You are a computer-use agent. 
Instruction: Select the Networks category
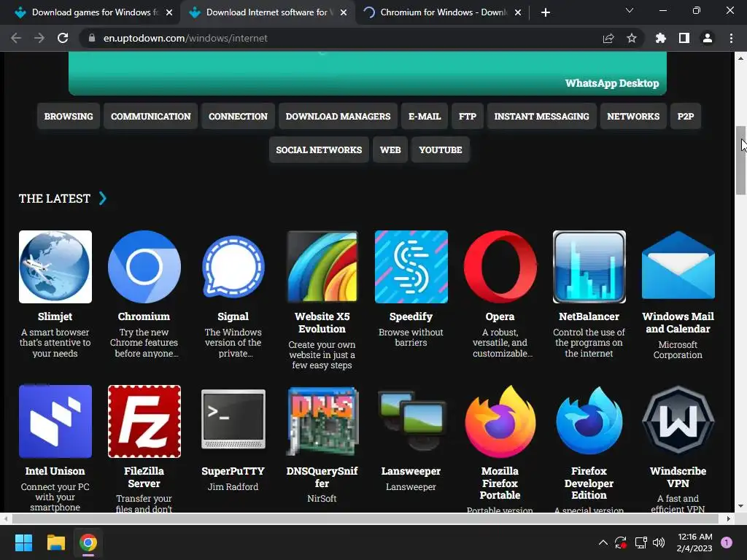click(x=633, y=116)
